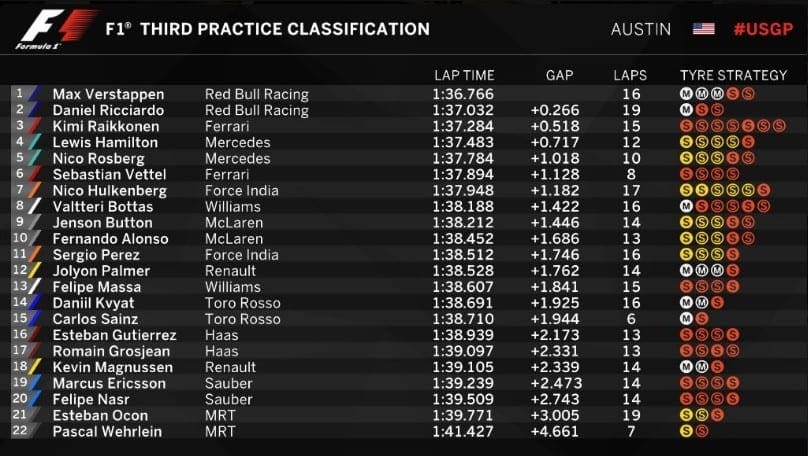Click the last tyre icon in Raikkonen's row

click(x=780, y=126)
